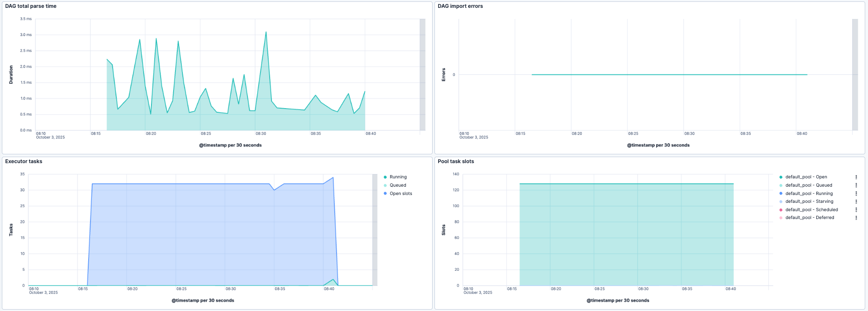Click the three-dot icon for default_pool - Starving

(x=856, y=201)
